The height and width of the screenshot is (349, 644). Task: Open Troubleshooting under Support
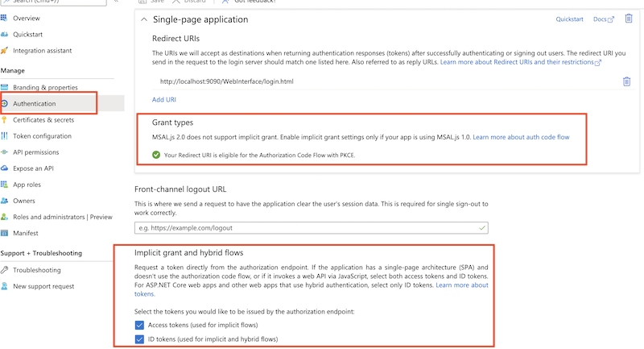(x=36, y=270)
